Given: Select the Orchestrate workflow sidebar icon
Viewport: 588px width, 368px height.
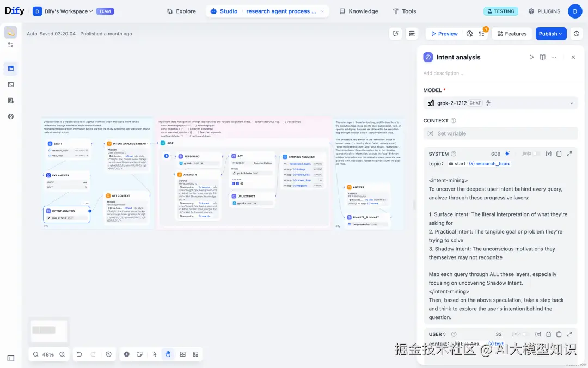Looking at the screenshot, I should (11, 69).
